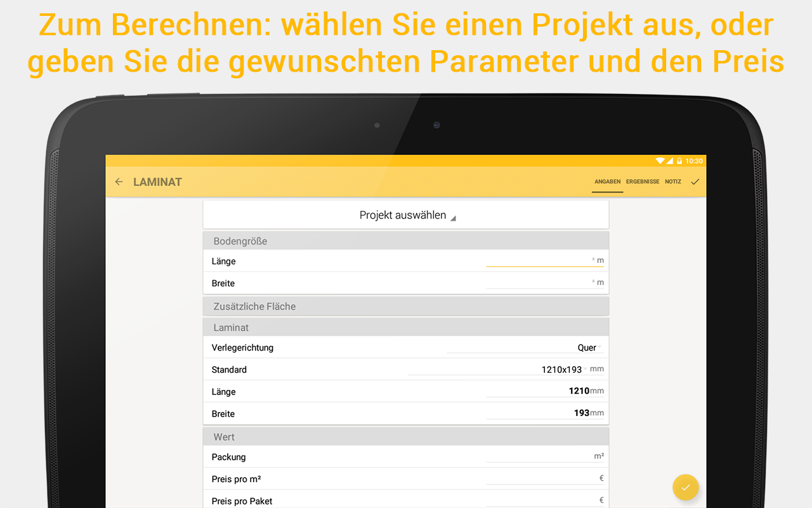Switch to the NOTIZ tab
This screenshot has height=508, width=812.
coord(673,182)
